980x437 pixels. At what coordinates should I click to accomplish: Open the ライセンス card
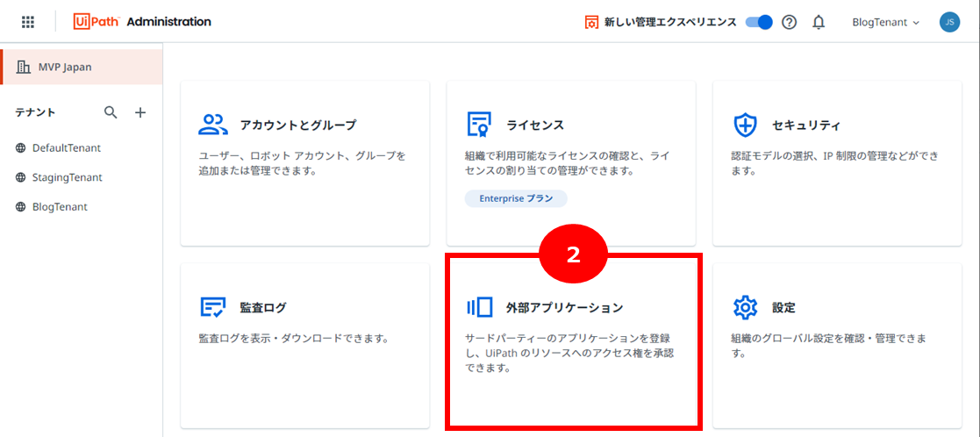pyautogui.click(x=571, y=163)
